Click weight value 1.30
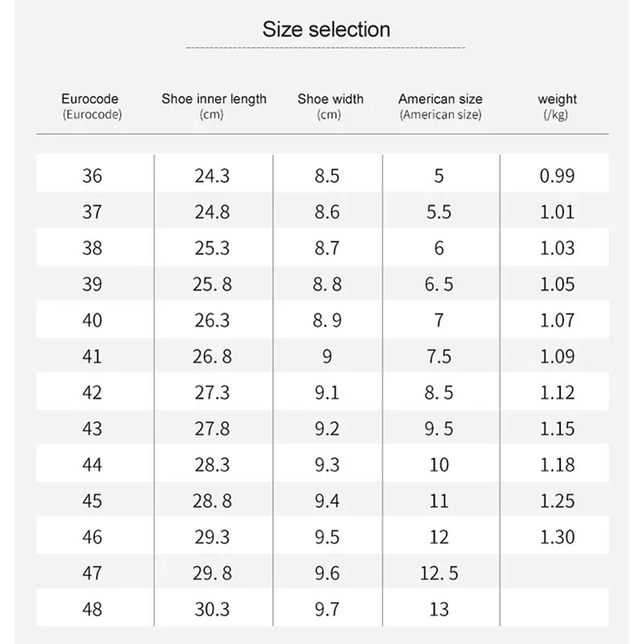Screen dimensions: 644x644 pyautogui.click(x=557, y=536)
